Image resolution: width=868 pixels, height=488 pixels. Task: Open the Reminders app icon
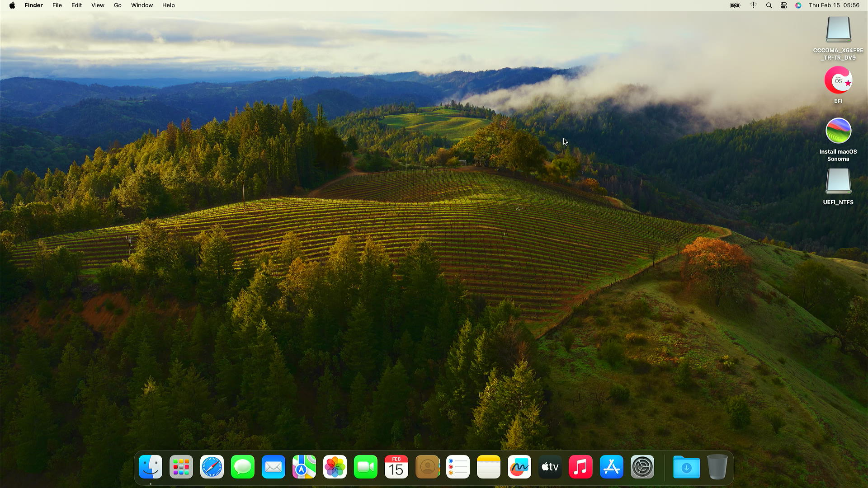click(x=458, y=467)
